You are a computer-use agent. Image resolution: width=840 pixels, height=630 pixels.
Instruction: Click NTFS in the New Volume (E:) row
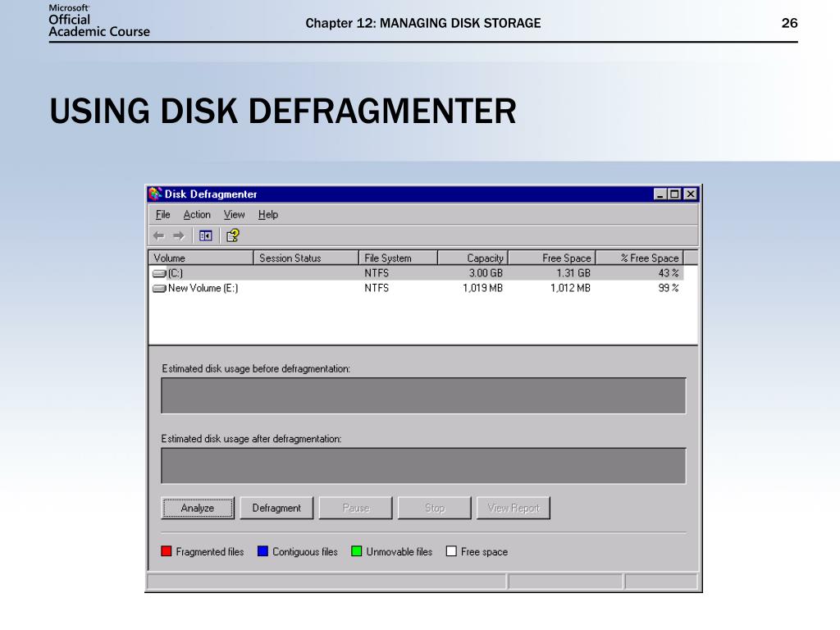[x=377, y=288]
